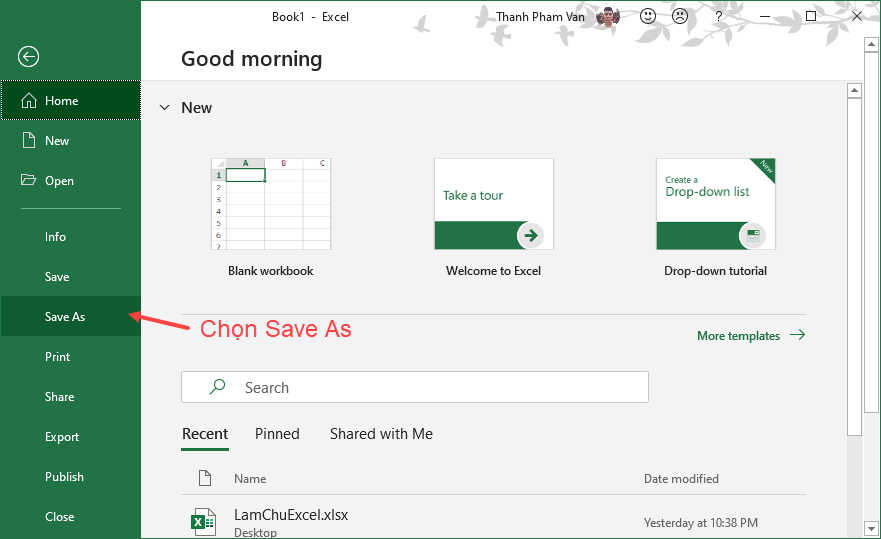881x539 pixels.
Task: Switch to the Pinned tab
Action: 277,434
